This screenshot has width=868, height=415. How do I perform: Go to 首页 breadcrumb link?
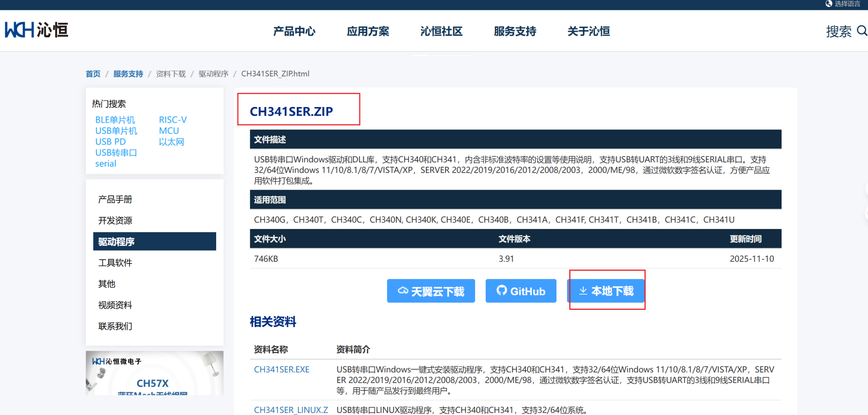(x=93, y=74)
